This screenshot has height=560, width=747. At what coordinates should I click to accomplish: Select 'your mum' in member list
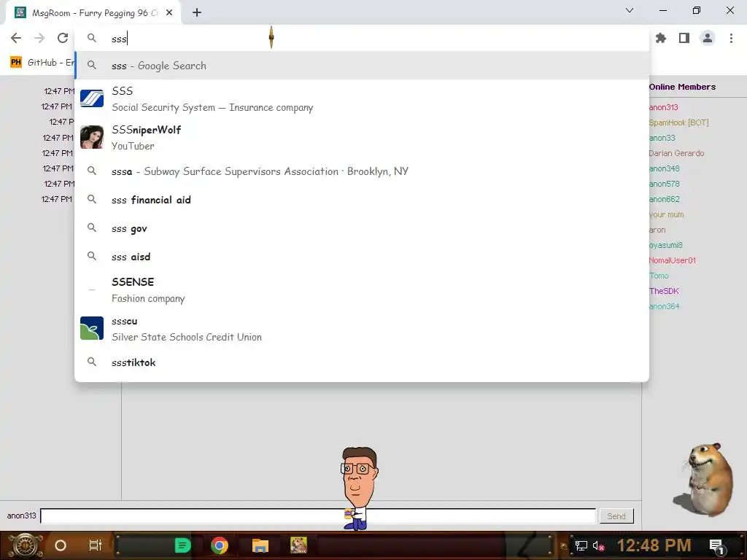[x=666, y=214]
